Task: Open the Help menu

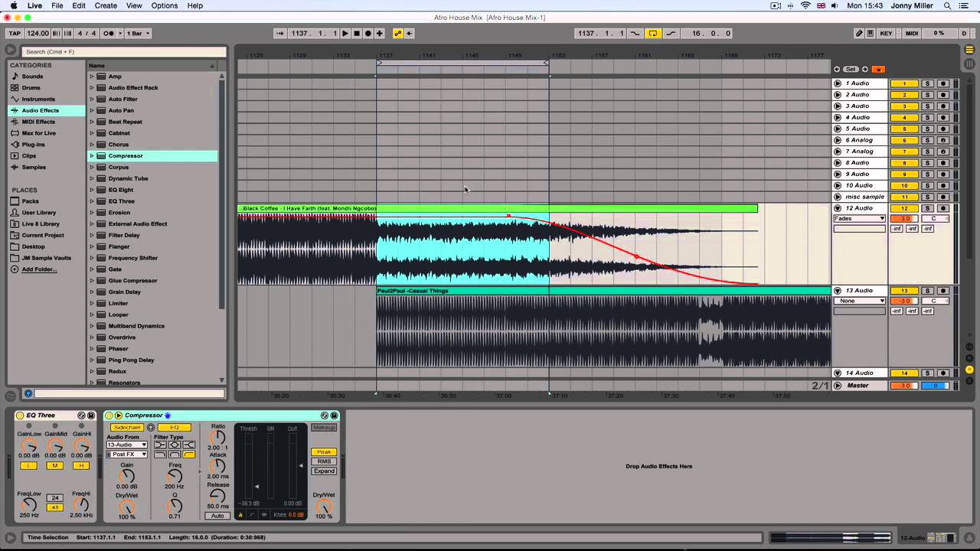Action: pos(195,5)
